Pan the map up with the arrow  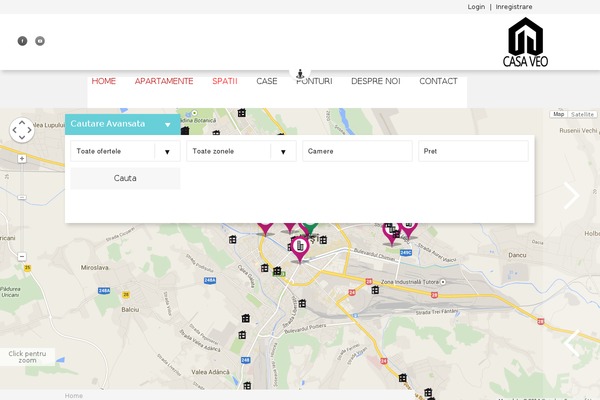[x=22, y=122]
